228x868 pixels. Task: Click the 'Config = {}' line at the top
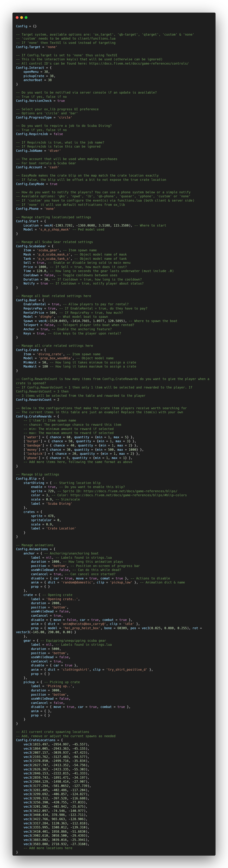pyautogui.click(x=26, y=26)
